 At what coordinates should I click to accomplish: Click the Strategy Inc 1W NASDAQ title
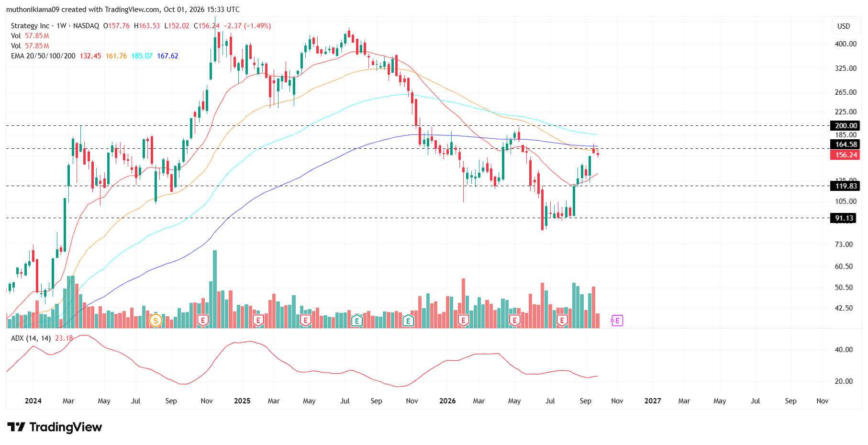point(55,26)
